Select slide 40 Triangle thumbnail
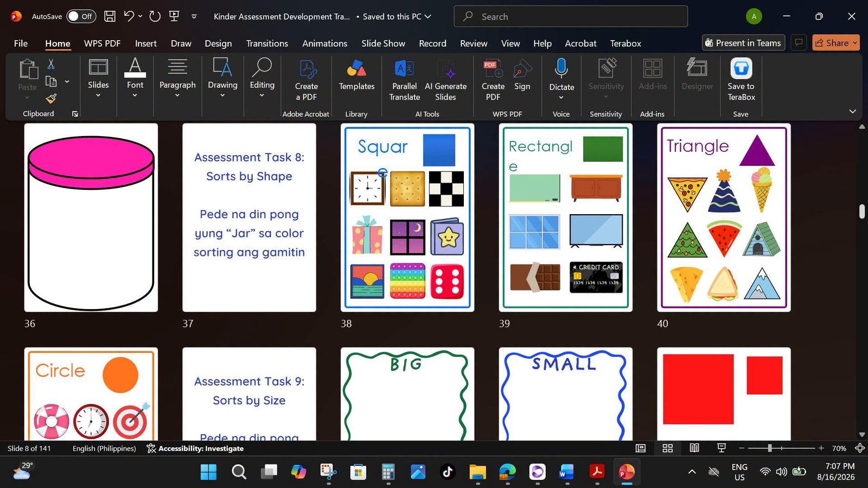 [x=724, y=217]
